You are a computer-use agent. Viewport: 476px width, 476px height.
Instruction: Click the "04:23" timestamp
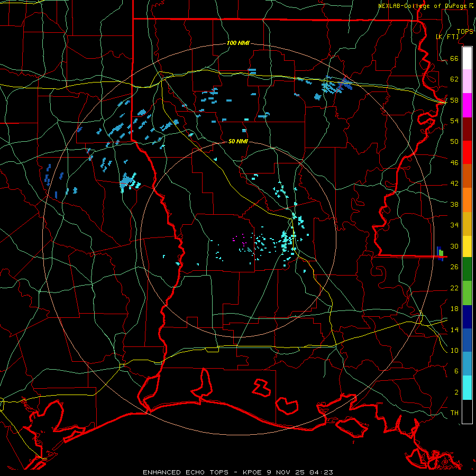321,472
